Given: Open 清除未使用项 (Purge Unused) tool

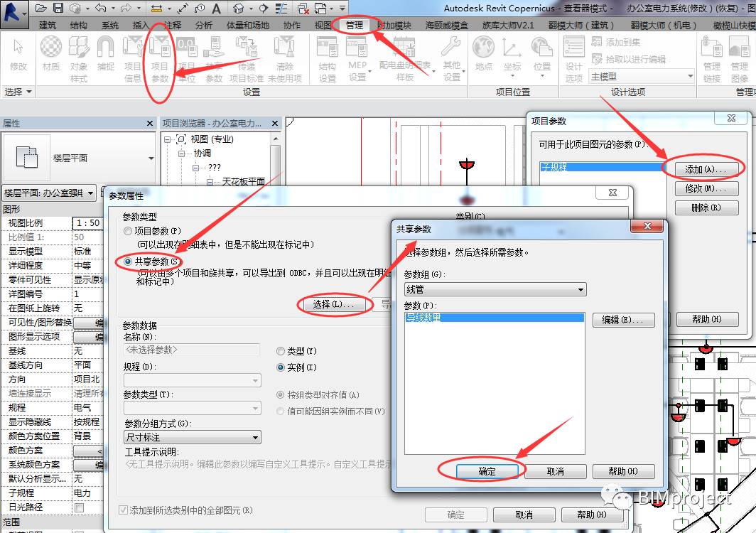Looking at the screenshot, I should click(285, 59).
